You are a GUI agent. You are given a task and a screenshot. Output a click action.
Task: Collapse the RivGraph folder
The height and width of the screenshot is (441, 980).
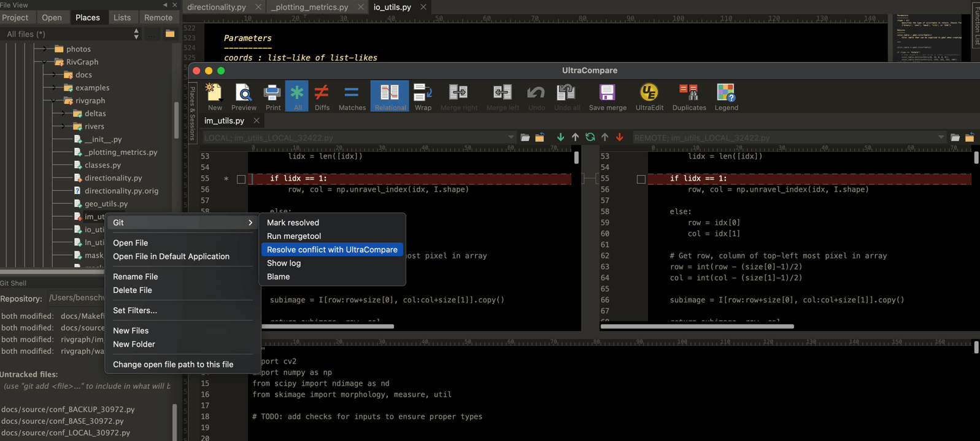point(44,61)
